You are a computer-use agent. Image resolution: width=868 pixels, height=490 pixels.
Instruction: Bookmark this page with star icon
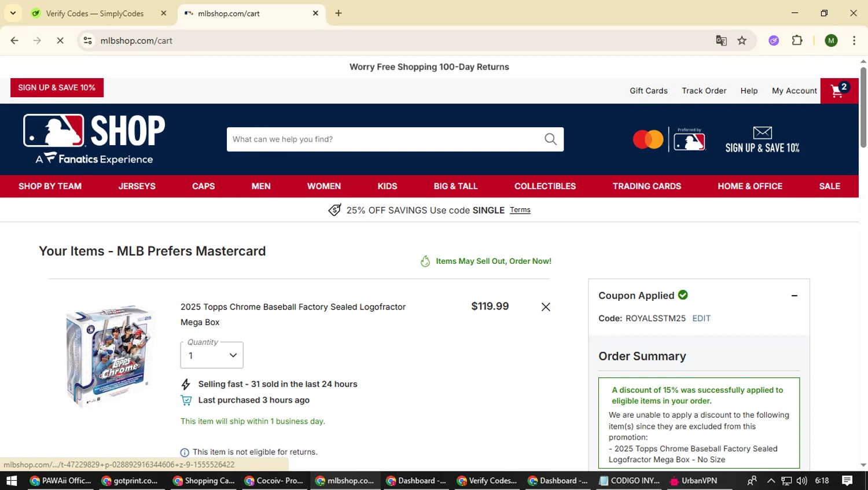point(742,40)
